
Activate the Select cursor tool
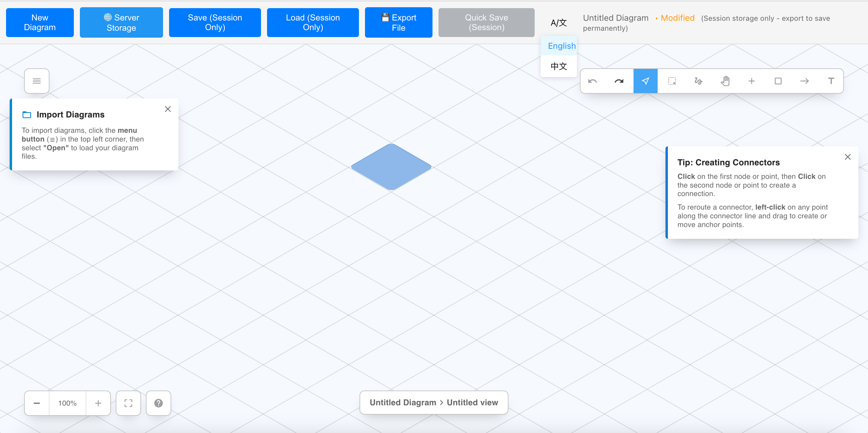tap(645, 81)
